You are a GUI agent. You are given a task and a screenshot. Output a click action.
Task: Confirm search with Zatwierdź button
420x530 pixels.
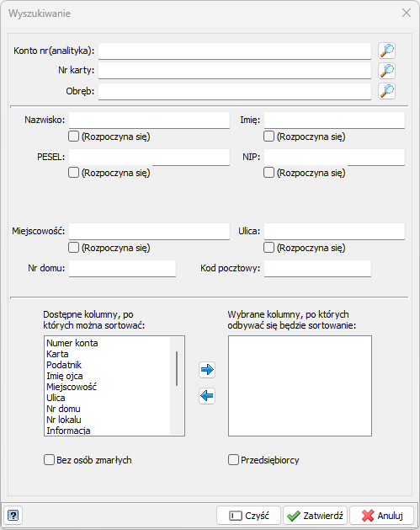tap(315, 516)
